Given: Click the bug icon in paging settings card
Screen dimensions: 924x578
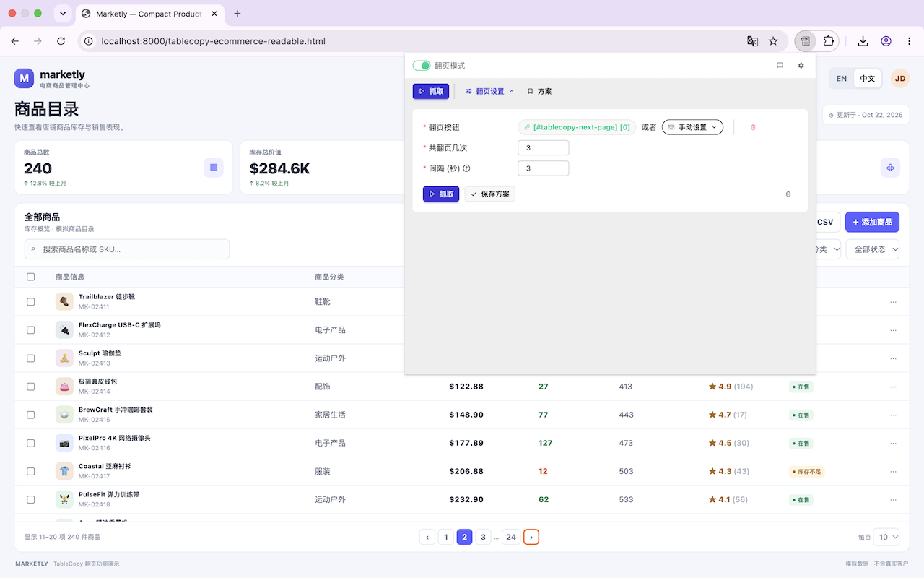Looking at the screenshot, I should (788, 194).
